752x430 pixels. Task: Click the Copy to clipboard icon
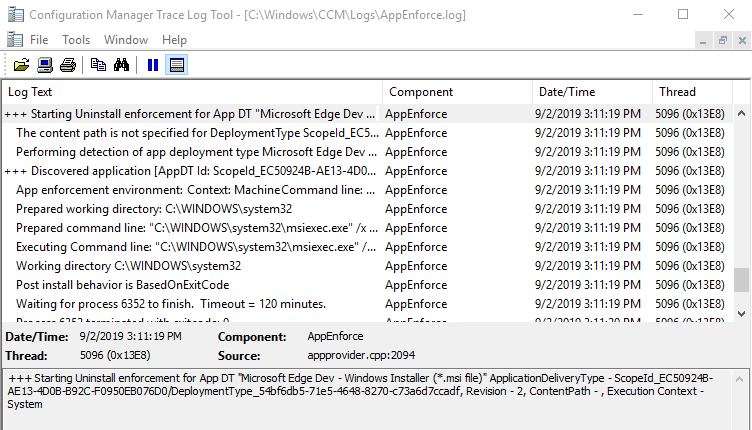coord(98,65)
